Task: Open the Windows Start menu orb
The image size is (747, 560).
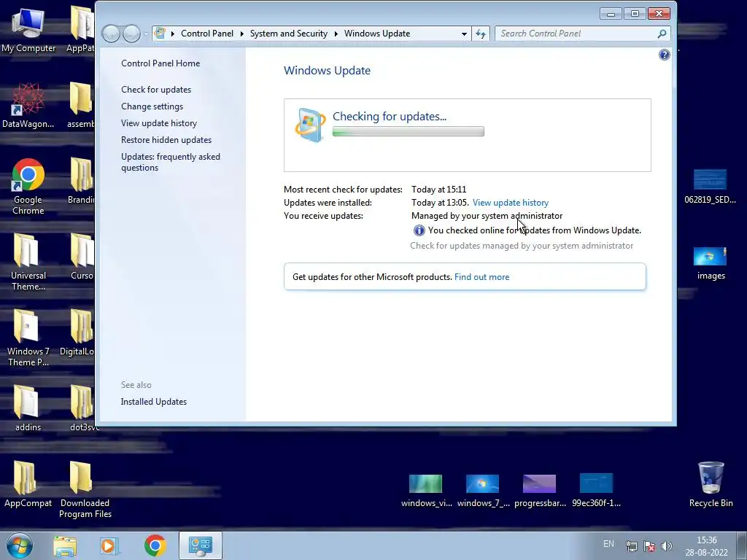Action: (x=20, y=545)
